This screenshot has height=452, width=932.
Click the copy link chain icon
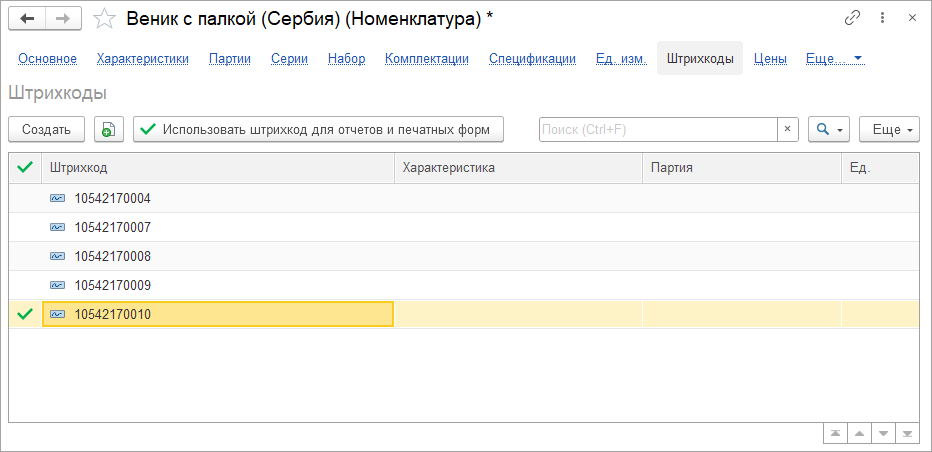coord(853,18)
